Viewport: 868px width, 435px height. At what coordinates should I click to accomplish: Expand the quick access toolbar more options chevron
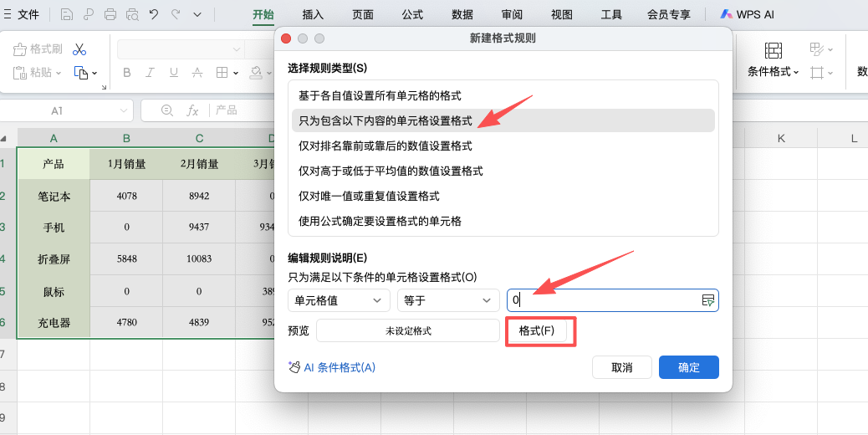pyautogui.click(x=197, y=15)
